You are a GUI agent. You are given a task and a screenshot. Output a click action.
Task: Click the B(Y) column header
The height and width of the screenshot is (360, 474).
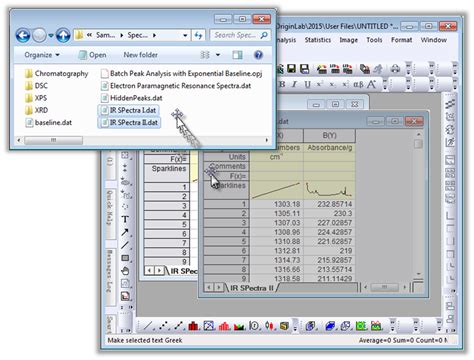pos(329,135)
